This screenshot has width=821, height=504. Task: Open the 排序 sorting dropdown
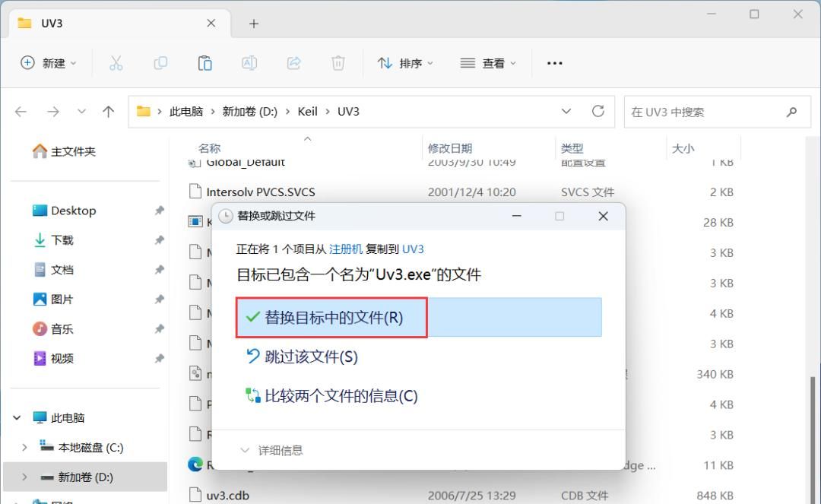(x=407, y=63)
